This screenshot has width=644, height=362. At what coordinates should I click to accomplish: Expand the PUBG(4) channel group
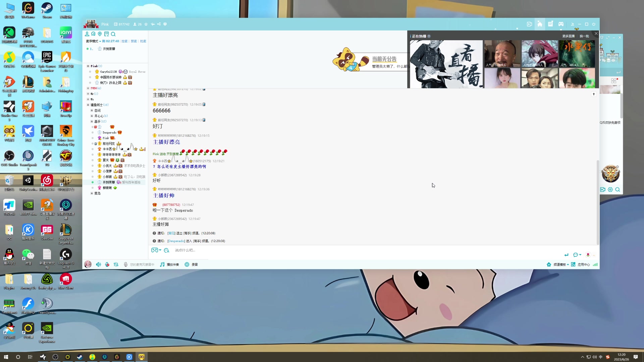coord(88,88)
